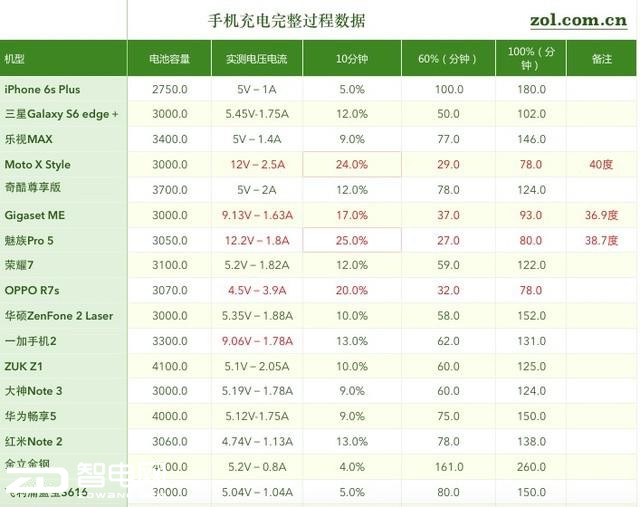This screenshot has width=640, height=507.
Task: Select the 10分钟 column header
Action: point(352,59)
